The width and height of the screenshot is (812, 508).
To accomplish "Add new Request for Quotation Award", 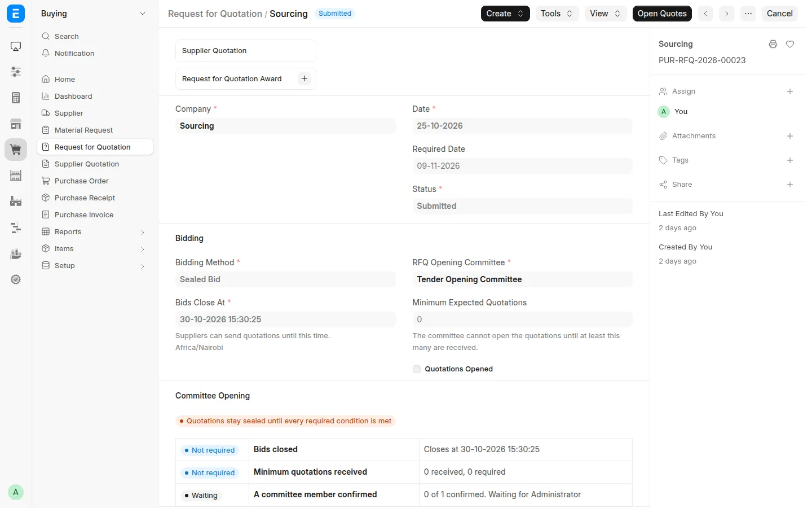I will 304,78.
